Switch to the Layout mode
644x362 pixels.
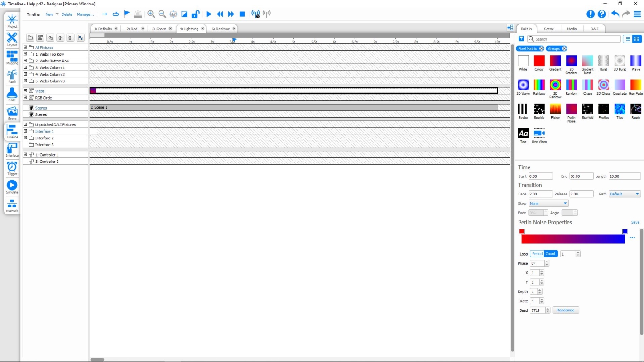(12, 39)
